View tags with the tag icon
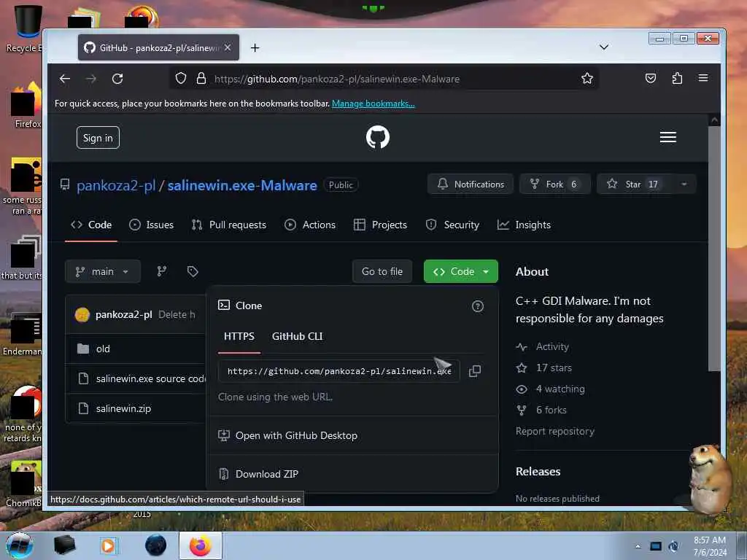 [193, 271]
